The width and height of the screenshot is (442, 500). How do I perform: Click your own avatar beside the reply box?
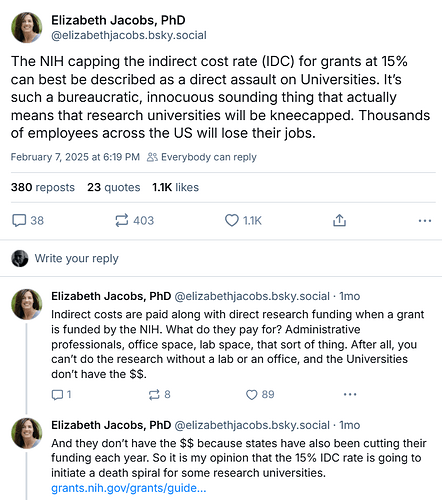20,258
